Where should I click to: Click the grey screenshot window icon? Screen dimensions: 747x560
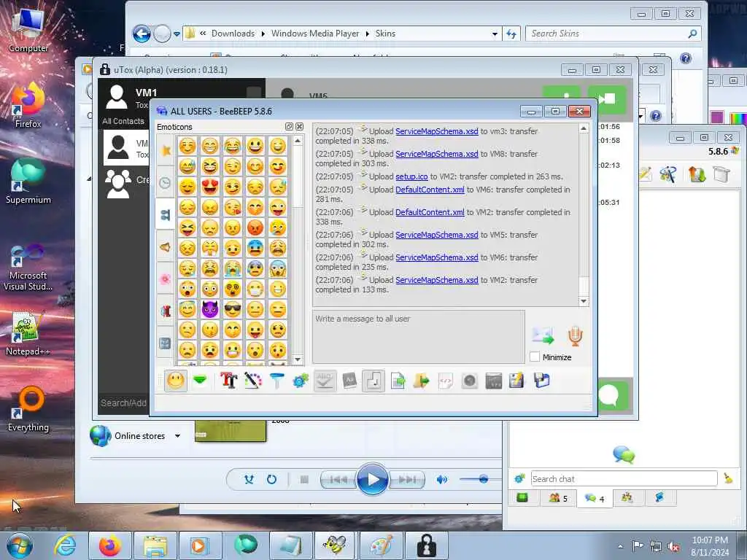(494, 381)
